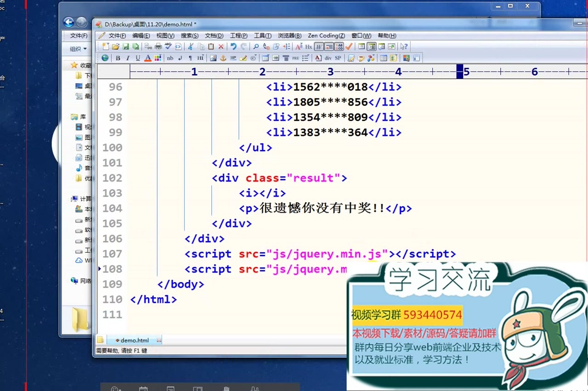Click the orange checkmark icon
Screen dimensions: 588x391
click(349, 46)
